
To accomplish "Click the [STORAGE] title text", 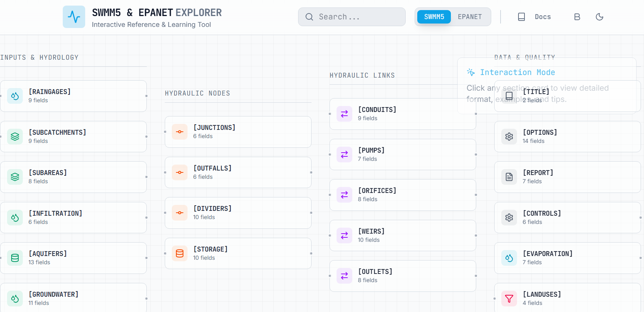I will pyautogui.click(x=210, y=249).
